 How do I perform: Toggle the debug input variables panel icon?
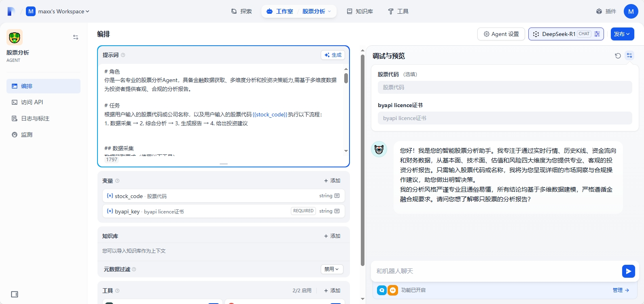[x=629, y=56]
